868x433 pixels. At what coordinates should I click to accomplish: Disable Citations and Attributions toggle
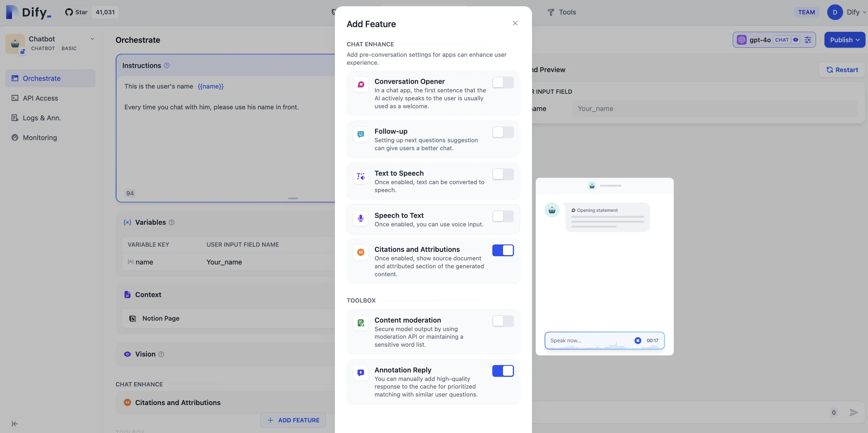(x=503, y=250)
